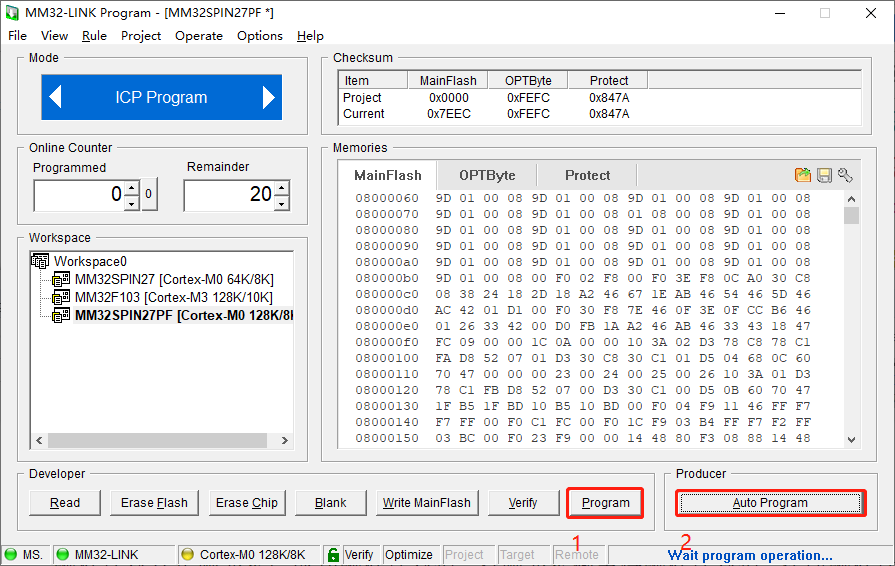Select Workspace0 in the tree
This screenshot has height=566, width=895.
[90, 261]
